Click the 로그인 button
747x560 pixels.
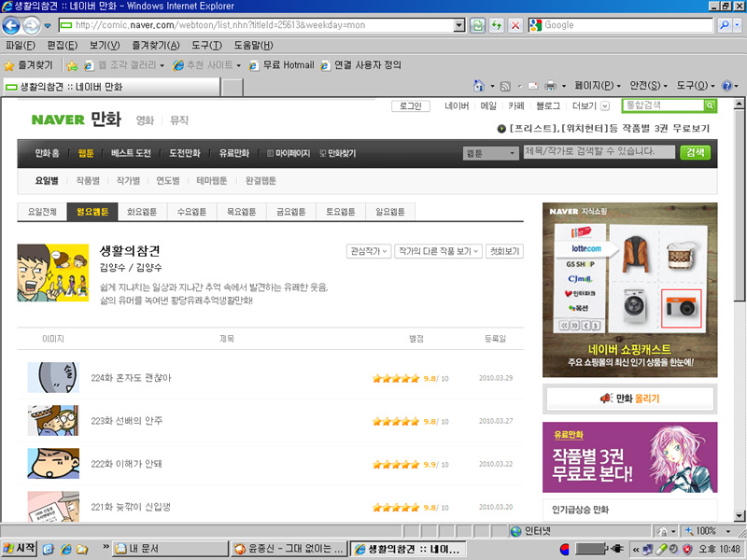411,106
